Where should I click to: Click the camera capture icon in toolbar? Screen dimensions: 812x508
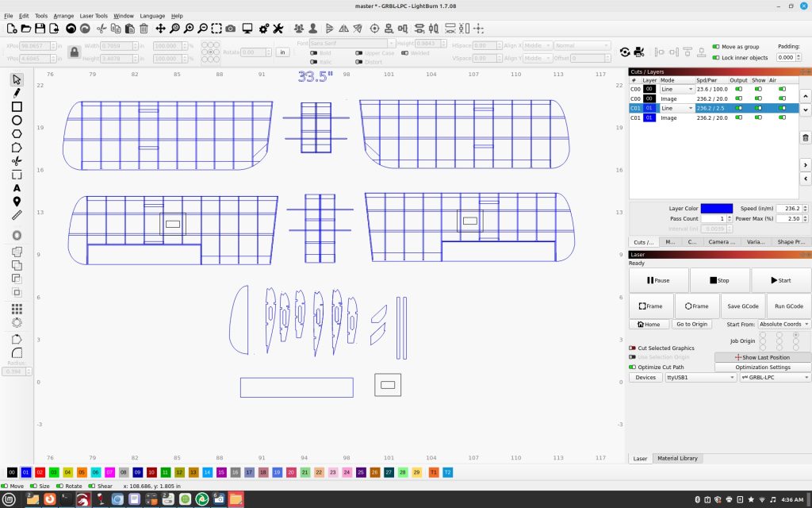pos(230,29)
